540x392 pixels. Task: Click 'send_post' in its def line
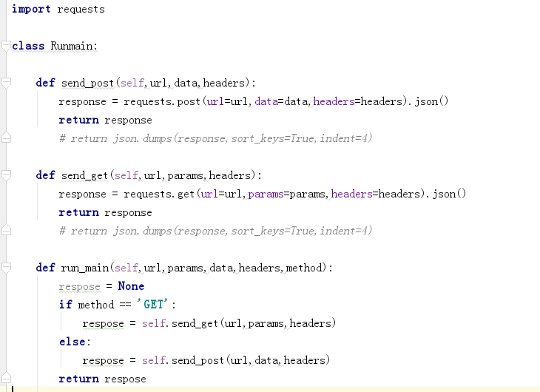87,84
